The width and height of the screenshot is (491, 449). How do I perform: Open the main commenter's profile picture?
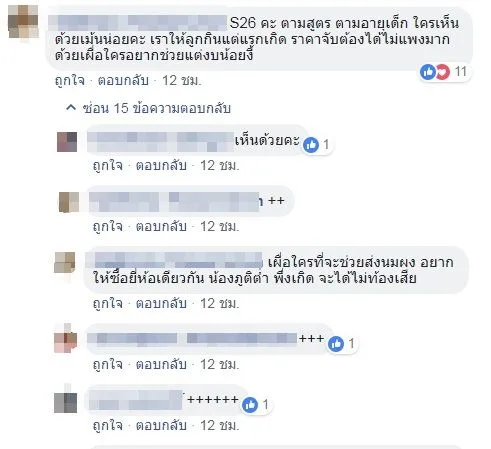click(23, 21)
